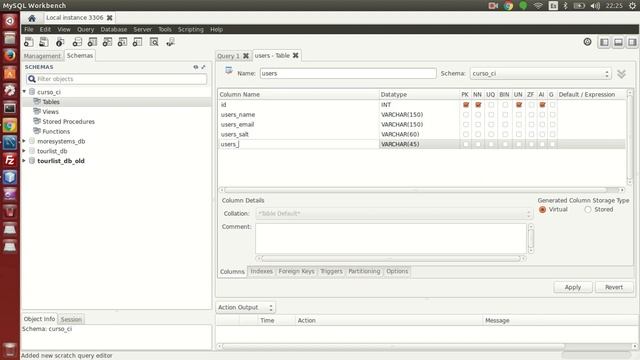Expand the SCHEMAS panel arrow icon
The image size is (640, 360).
(x=203, y=67)
